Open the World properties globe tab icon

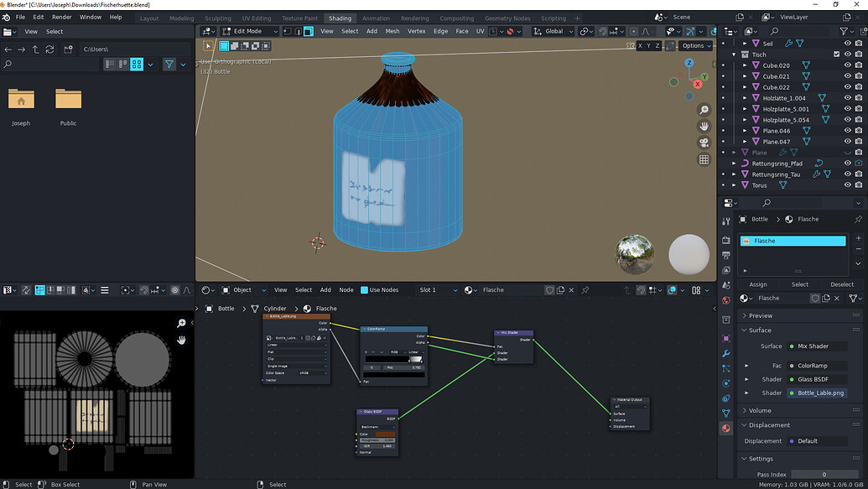(x=726, y=300)
